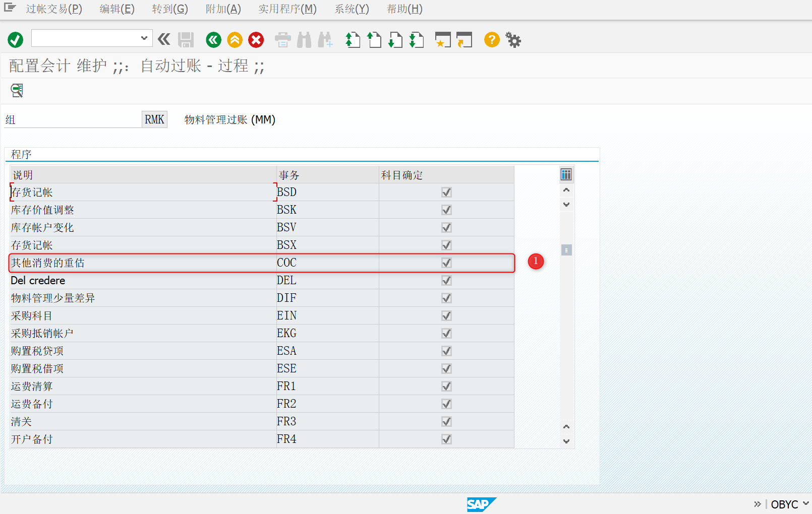Uncheck account determination for BSX 存货记帐
This screenshot has width=812, height=514.
(x=446, y=245)
